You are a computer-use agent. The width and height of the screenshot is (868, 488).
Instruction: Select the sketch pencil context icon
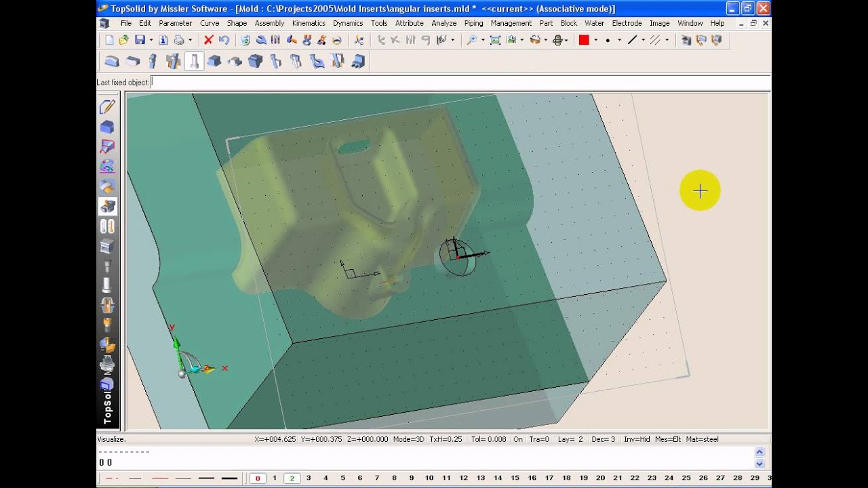[x=107, y=107]
